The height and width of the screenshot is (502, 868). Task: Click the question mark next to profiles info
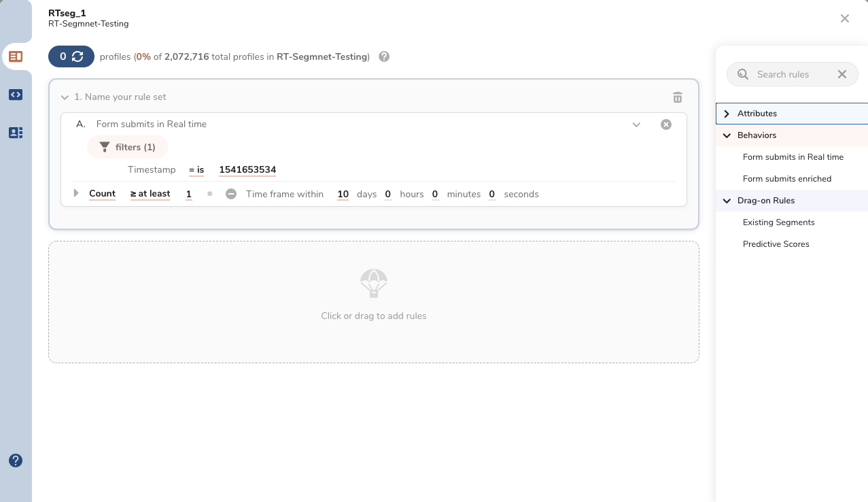[384, 56]
